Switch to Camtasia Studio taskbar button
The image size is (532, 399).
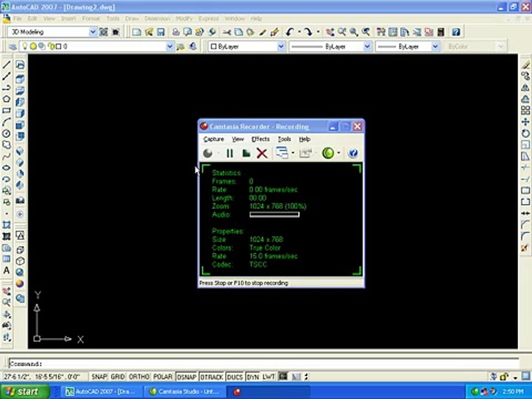[185, 392]
